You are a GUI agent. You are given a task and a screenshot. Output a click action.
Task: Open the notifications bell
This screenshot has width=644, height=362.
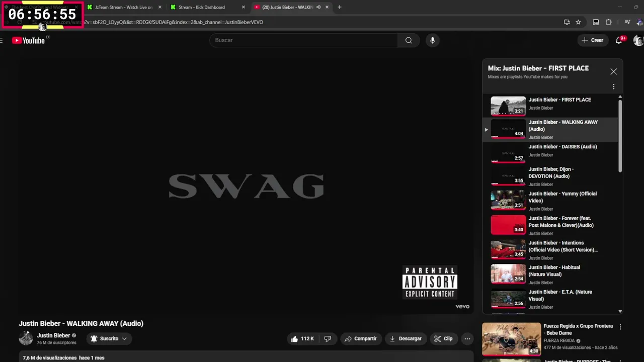point(619,40)
